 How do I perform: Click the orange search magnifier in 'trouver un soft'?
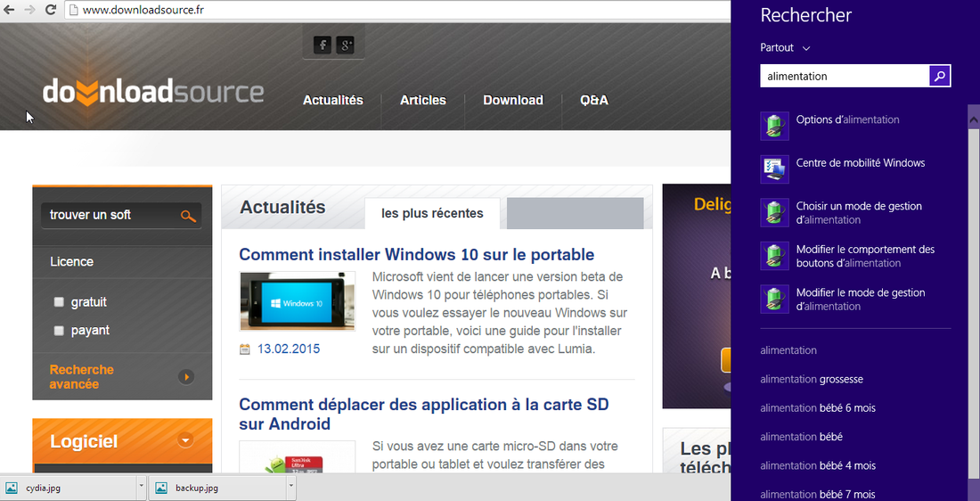tap(188, 216)
